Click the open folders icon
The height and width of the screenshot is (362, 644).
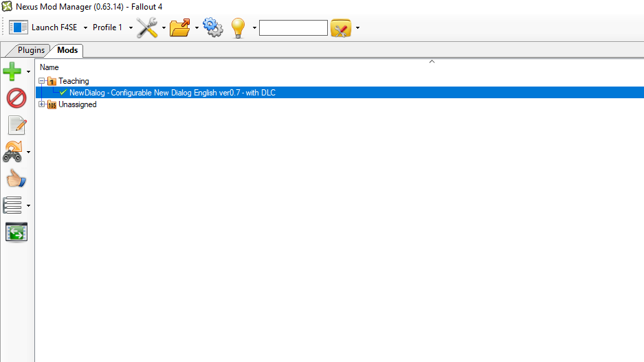point(180,28)
